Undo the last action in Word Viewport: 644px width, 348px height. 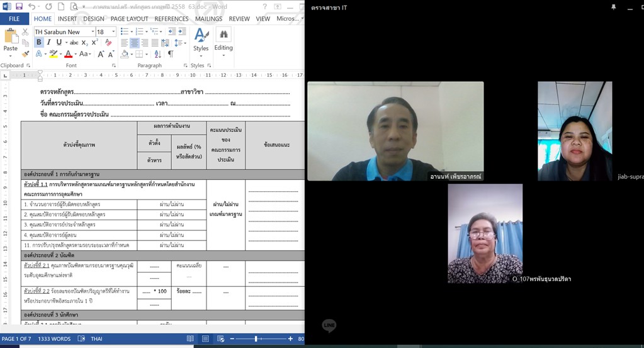pos(31,6)
